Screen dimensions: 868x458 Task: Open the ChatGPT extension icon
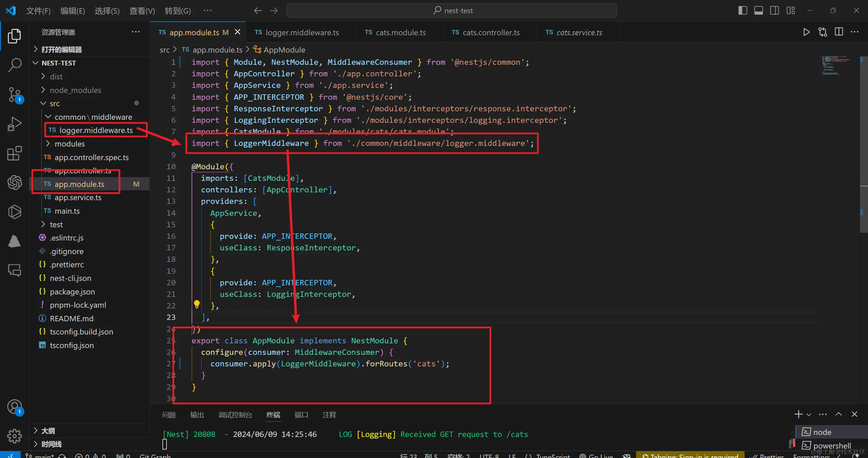[x=14, y=183]
